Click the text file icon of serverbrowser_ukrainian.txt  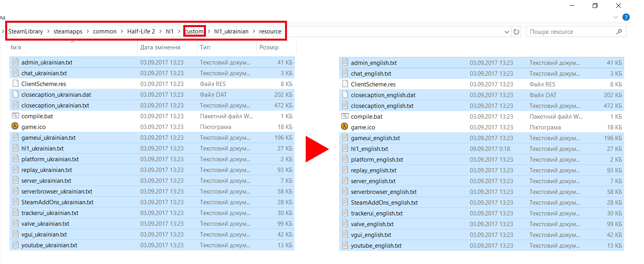[16, 191]
